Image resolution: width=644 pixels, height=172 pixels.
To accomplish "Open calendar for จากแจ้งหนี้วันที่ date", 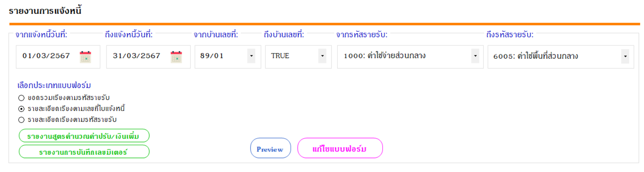I will [85, 57].
